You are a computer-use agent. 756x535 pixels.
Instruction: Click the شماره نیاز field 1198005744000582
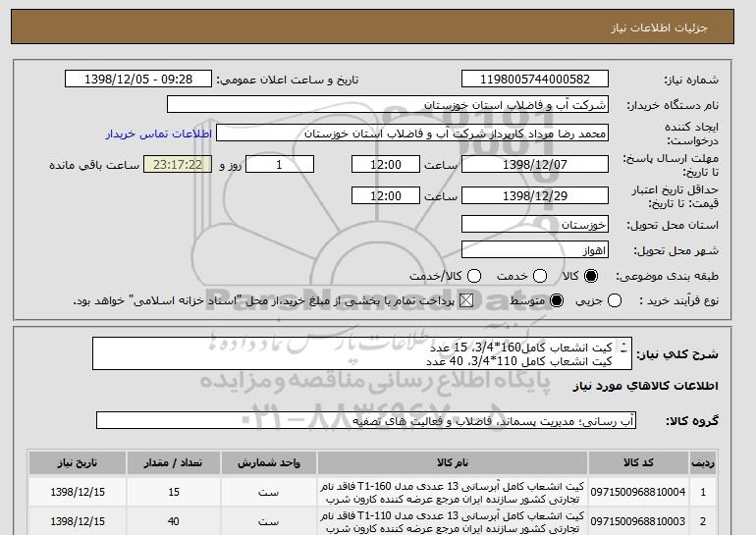click(535, 80)
